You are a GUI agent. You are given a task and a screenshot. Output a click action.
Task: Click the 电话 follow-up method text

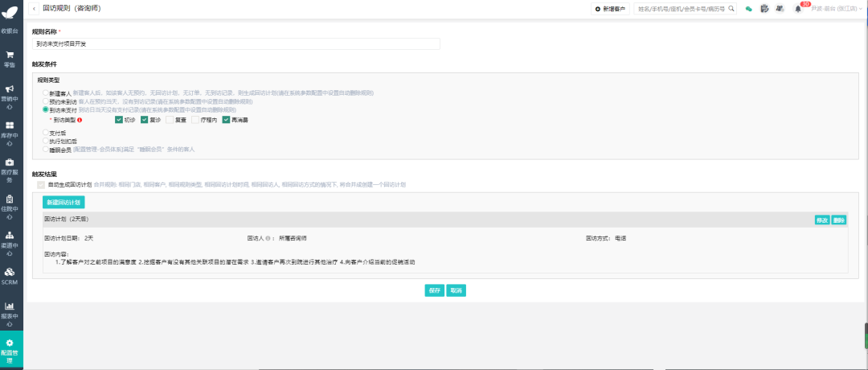[x=620, y=239]
